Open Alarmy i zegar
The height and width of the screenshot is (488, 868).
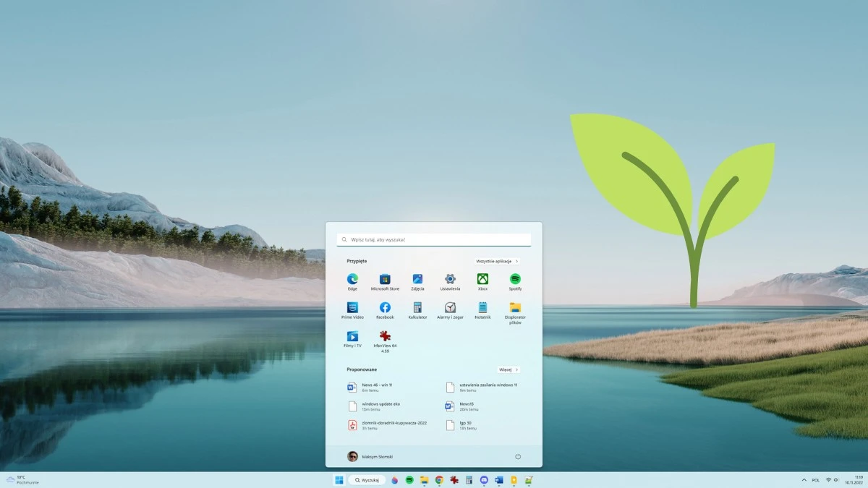(448, 308)
